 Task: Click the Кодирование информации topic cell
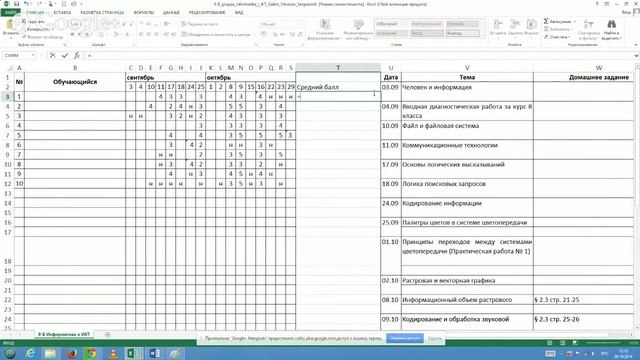(467, 208)
